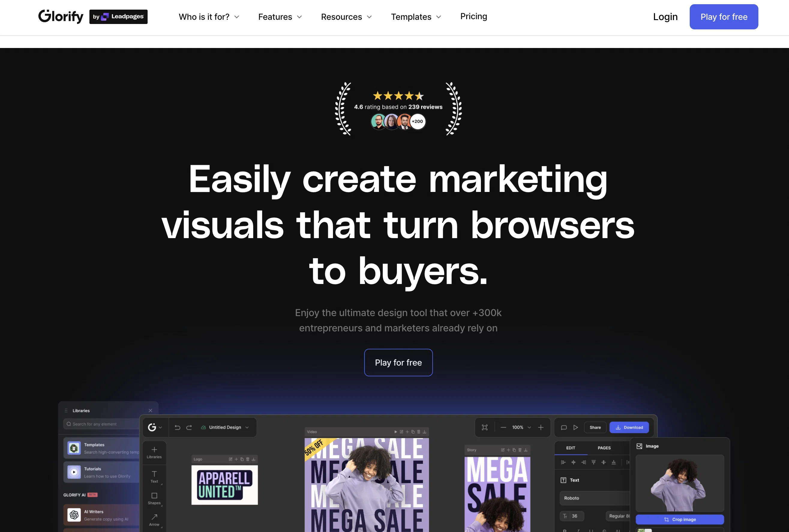Screen dimensions: 789x532
Task: Click the zoom out minus icon
Action: tap(503, 428)
